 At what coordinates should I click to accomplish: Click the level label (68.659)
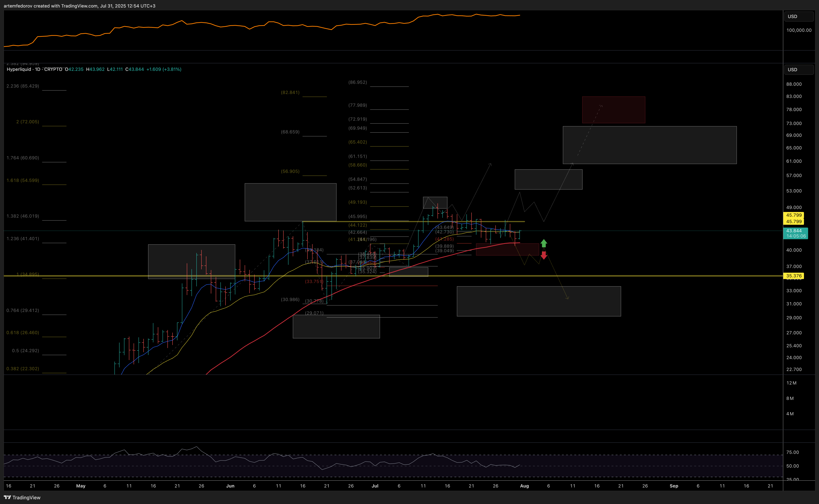coord(290,132)
